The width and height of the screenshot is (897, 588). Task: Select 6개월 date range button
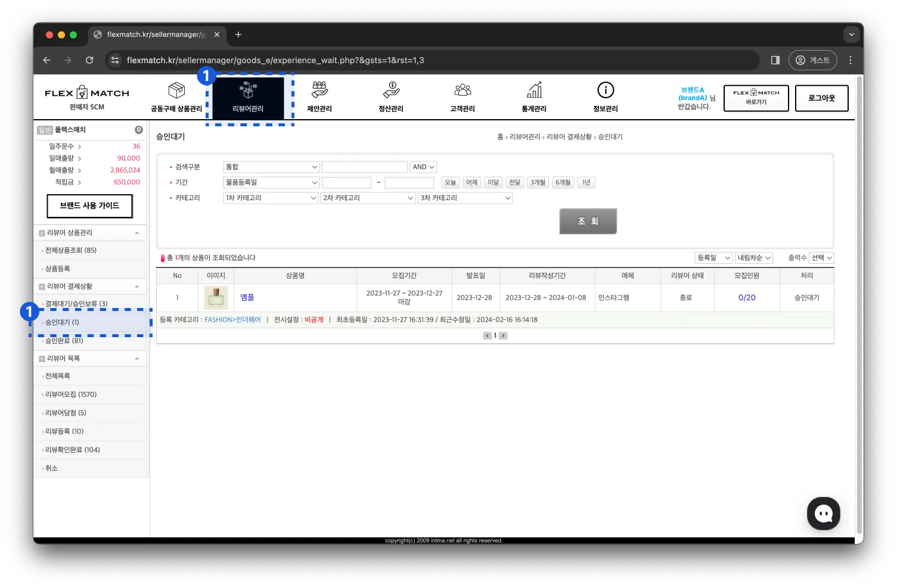click(563, 182)
